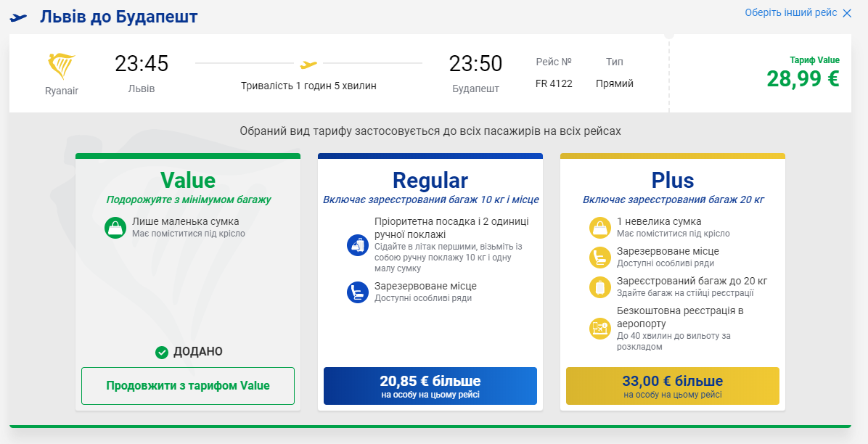Image resolution: width=868 pixels, height=444 pixels.
Task: Click "1 невелика сумка" in the Plus card
Action: pos(659,221)
